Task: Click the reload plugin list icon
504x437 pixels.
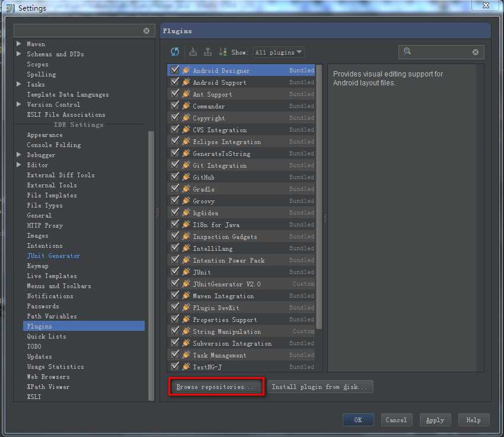Action: pyautogui.click(x=175, y=52)
